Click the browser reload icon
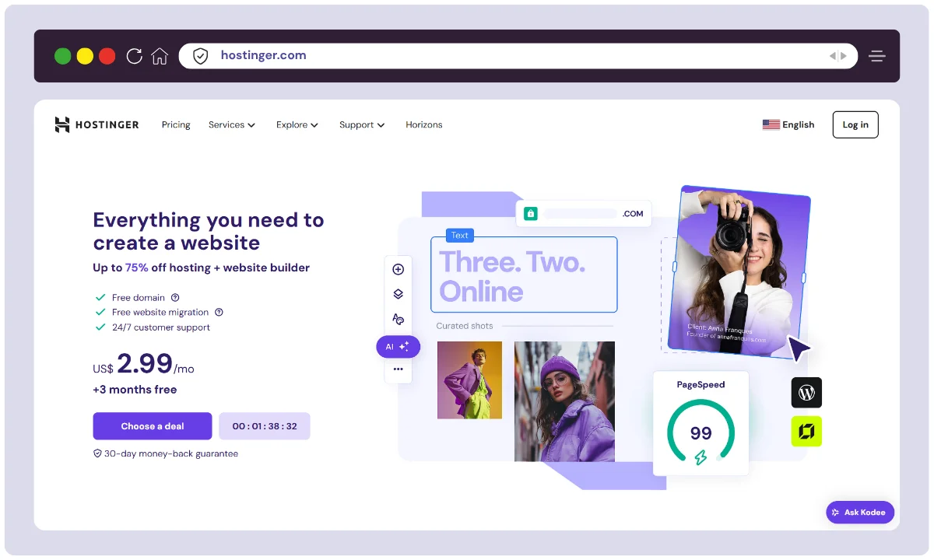Viewport: 934px width, 560px height. (134, 56)
